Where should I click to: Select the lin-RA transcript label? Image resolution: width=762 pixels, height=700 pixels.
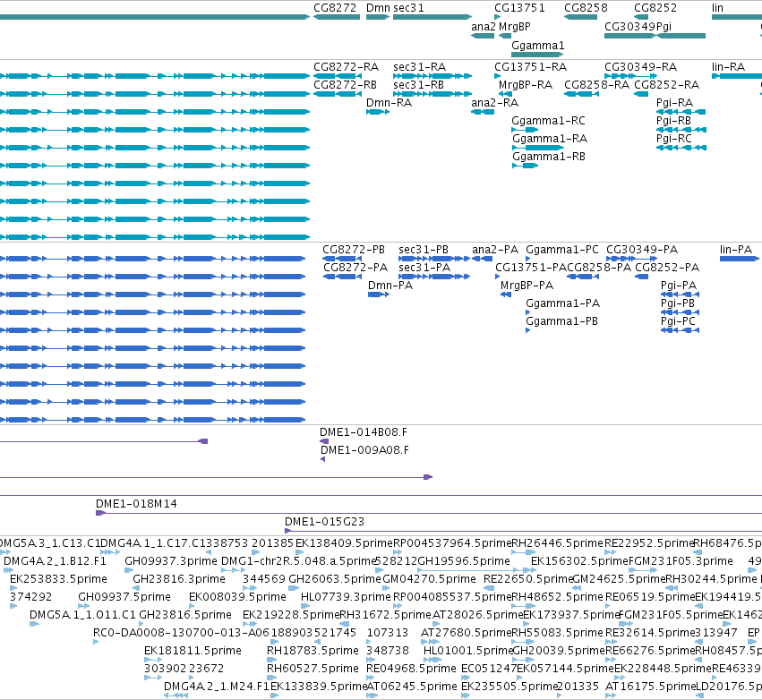[x=728, y=66]
